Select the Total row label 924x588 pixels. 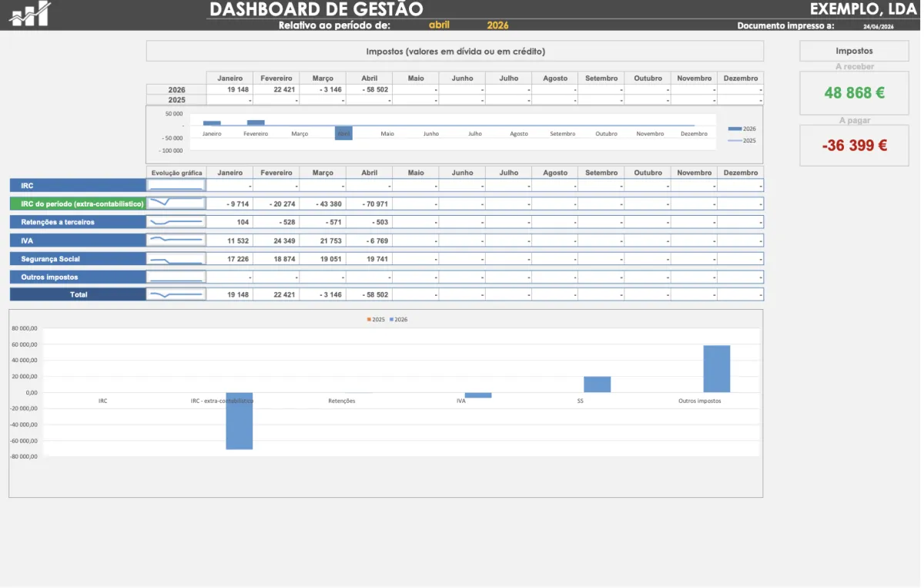tap(78, 294)
